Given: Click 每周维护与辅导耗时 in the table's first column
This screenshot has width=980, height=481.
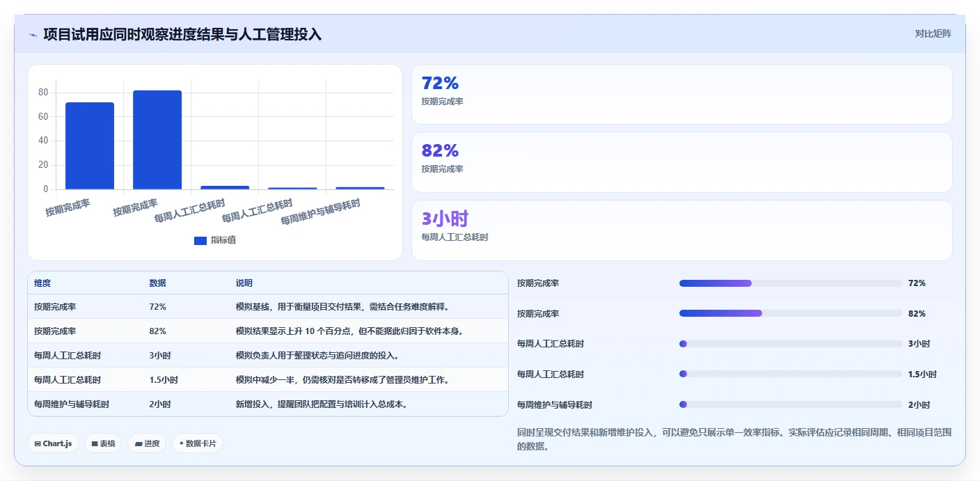Looking at the screenshot, I should [72, 404].
